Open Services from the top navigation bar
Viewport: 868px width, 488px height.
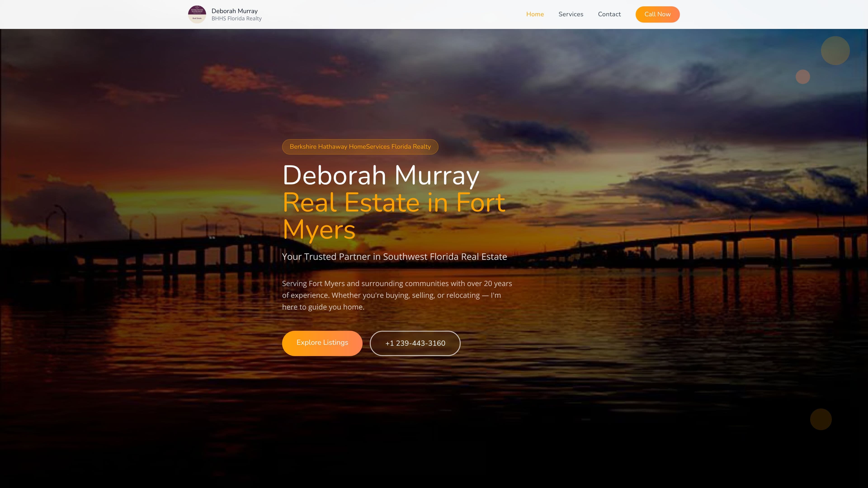(x=571, y=14)
